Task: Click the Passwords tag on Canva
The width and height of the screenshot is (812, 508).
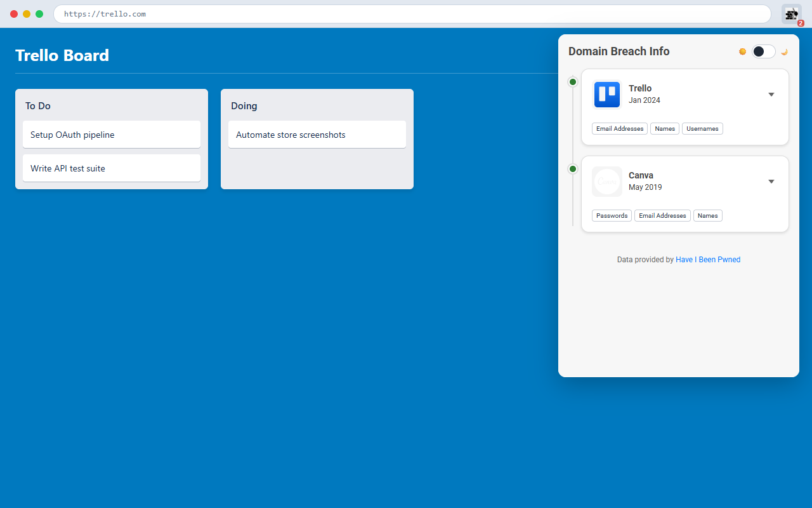Action: pos(612,216)
